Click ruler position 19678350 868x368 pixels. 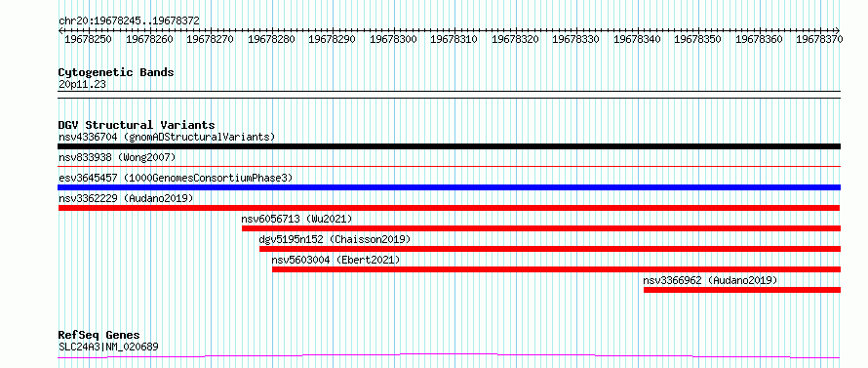(697, 39)
